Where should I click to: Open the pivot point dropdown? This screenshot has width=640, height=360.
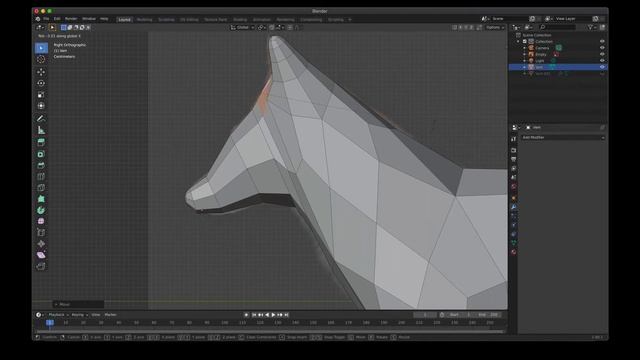pyautogui.click(x=262, y=27)
